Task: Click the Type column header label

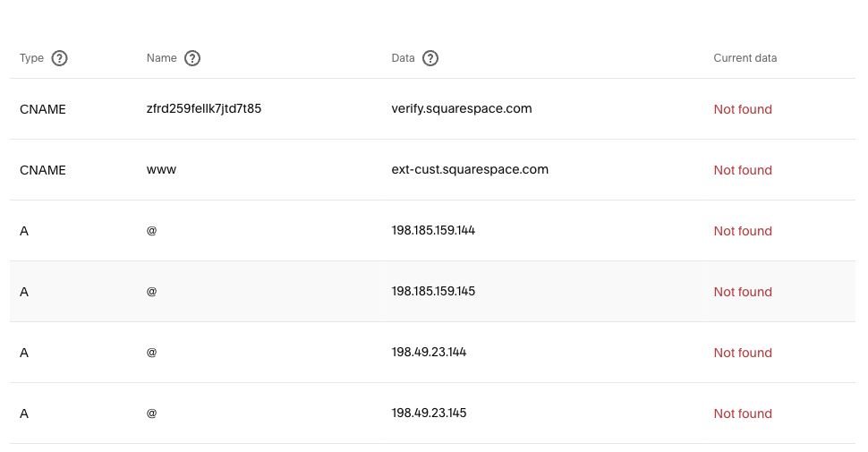Action: pos(31,58)
